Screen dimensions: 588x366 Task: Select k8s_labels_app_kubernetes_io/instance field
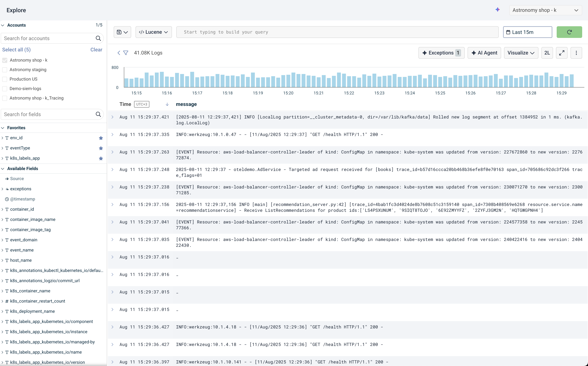tap(49, 332)
